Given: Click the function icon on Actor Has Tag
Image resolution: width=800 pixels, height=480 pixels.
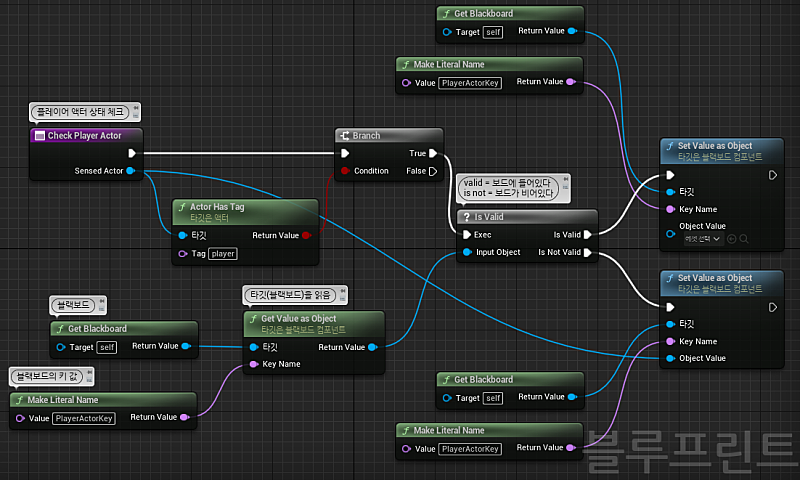Looking at the screenshot, I should [x=181, y=207].
